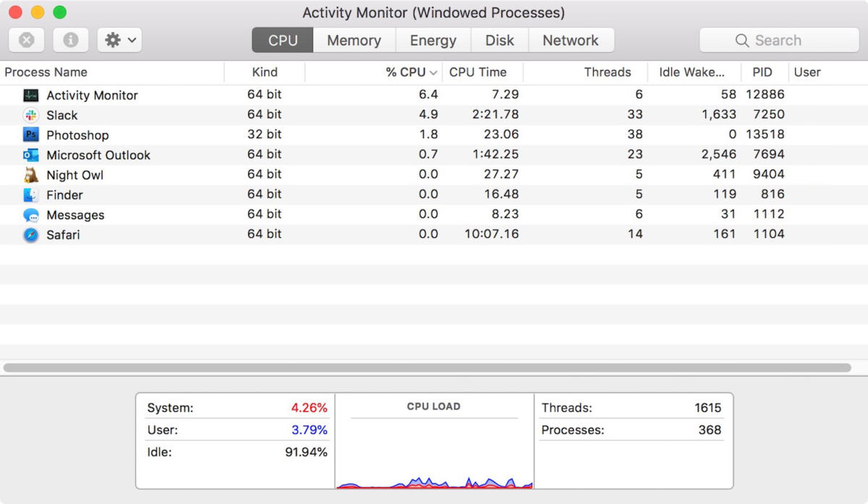The height and width of the screenshot is (504, 868).
Task: Click Slack's CPU Time 2:21.78
Action: tap(495, 114)
